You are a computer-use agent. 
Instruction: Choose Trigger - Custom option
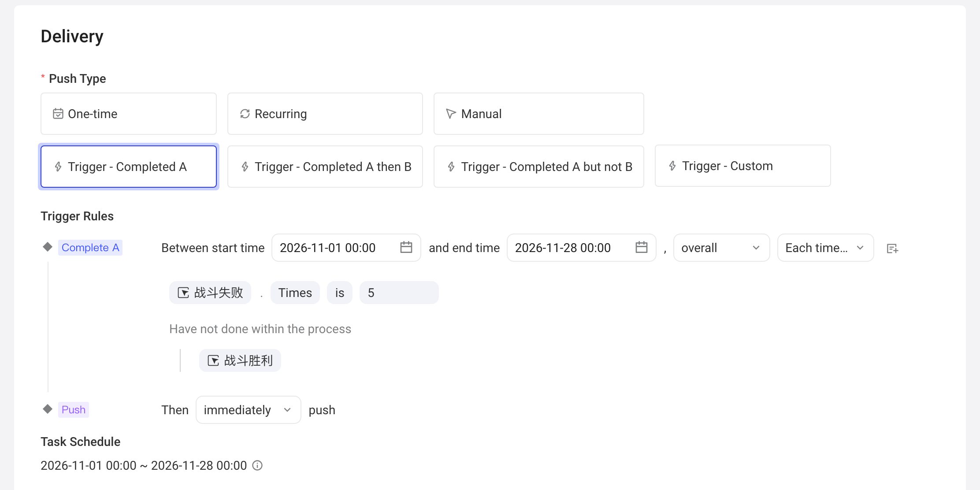pyautogui.click(x=742, y=166)
